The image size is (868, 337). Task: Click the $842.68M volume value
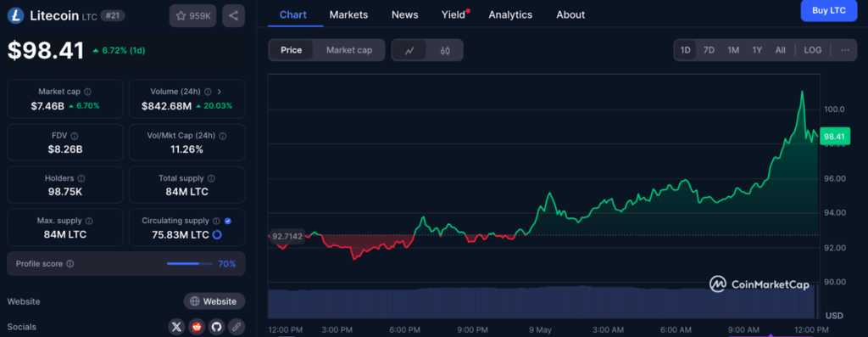coord(166,106)
